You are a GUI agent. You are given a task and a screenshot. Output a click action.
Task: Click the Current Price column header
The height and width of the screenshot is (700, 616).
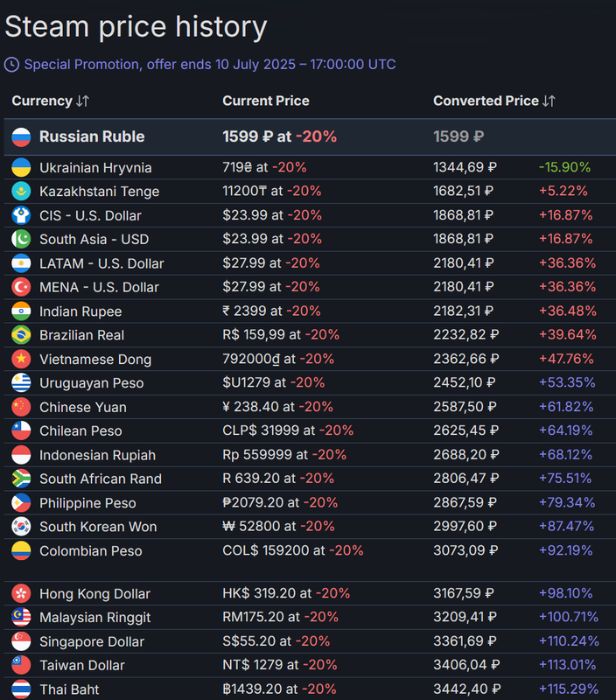266,101
